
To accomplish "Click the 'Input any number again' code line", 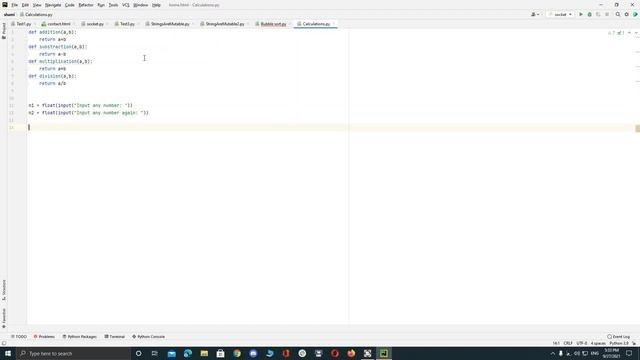I will 89,113.
